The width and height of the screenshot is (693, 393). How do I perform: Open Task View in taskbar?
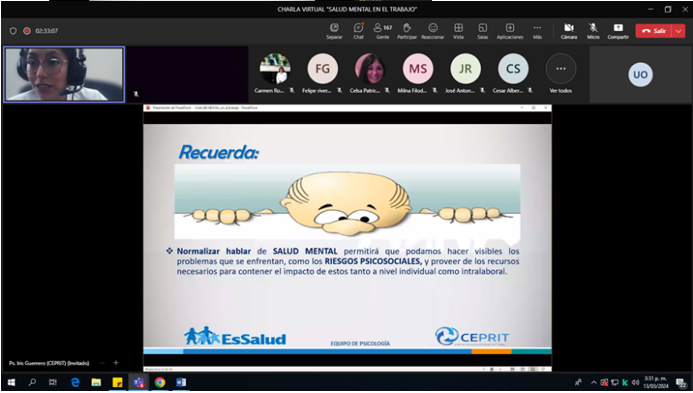click(53, 382)
